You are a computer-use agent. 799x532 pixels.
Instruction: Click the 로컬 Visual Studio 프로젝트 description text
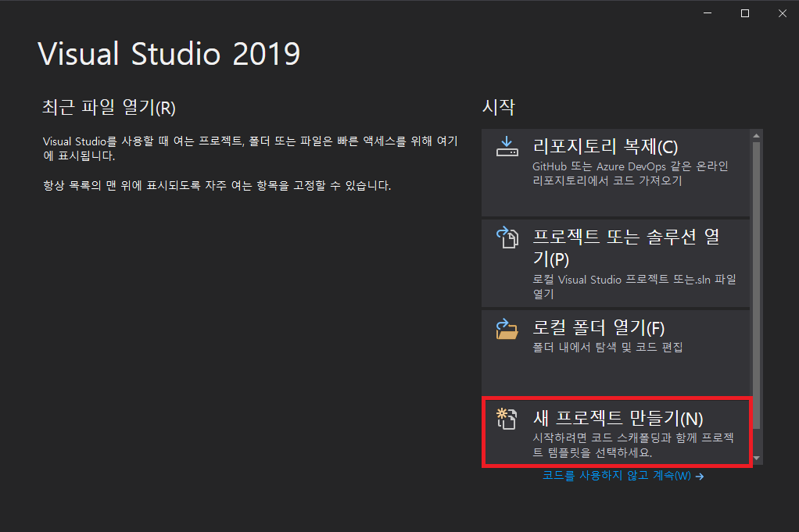(x=634, y=286)
